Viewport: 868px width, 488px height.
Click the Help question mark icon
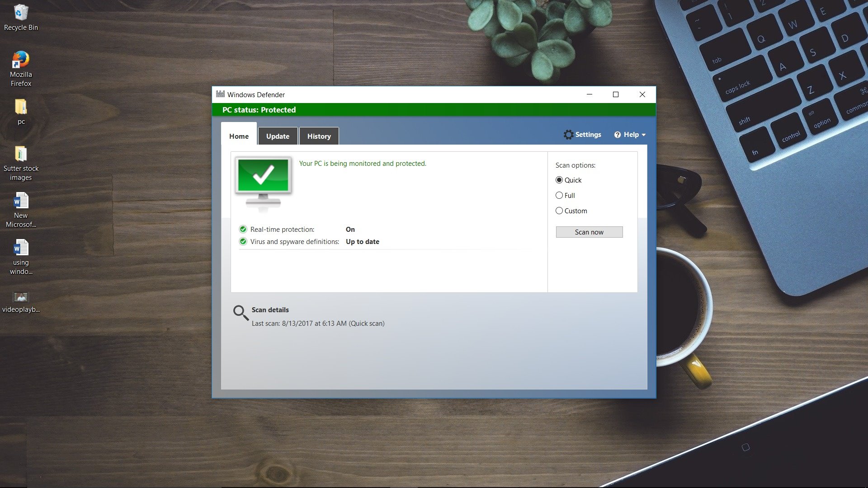coord(617,134)
